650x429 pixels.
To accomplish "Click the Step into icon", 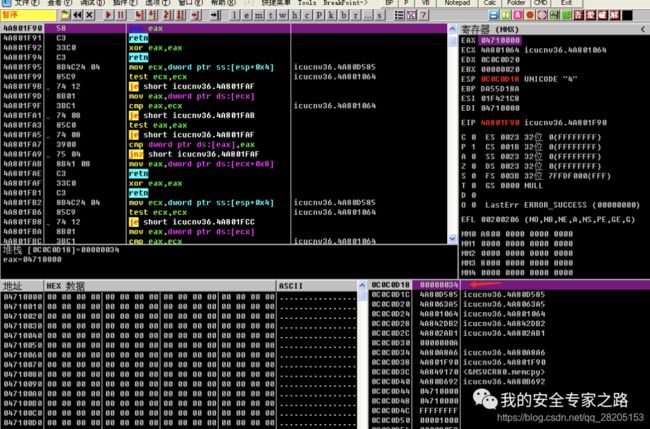I will tap(140, 15).
